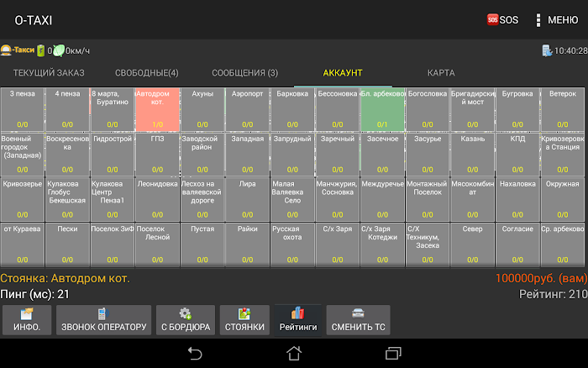Choose the Засечное stand cell

tap(382, 155)
